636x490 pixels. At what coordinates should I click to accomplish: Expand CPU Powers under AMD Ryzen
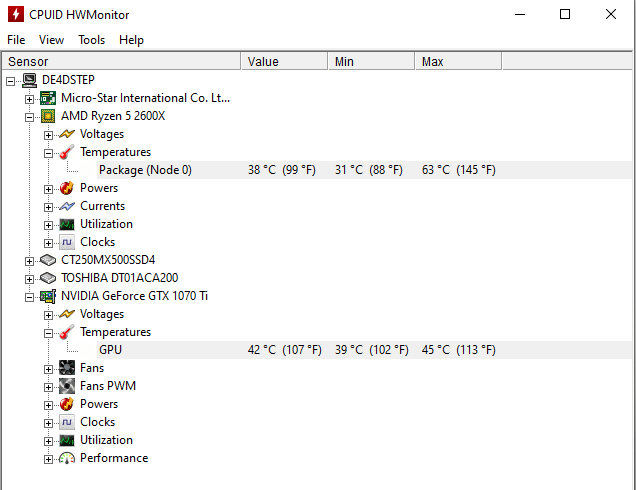48,189
